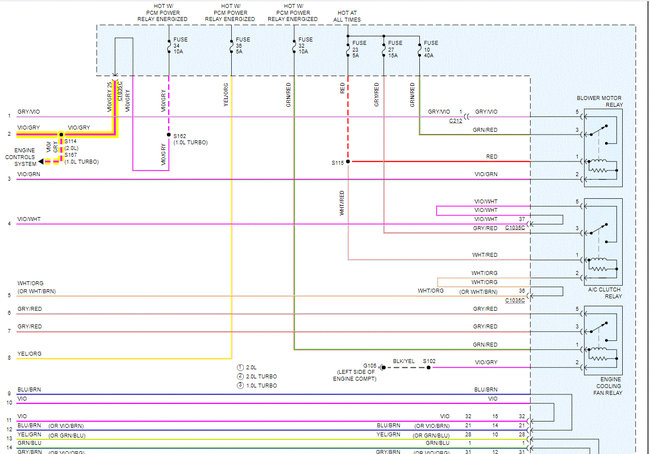This screenshot has width=650, height=454.
Task: Click the FUSE 34 10A label
Action: pos(180,46)
